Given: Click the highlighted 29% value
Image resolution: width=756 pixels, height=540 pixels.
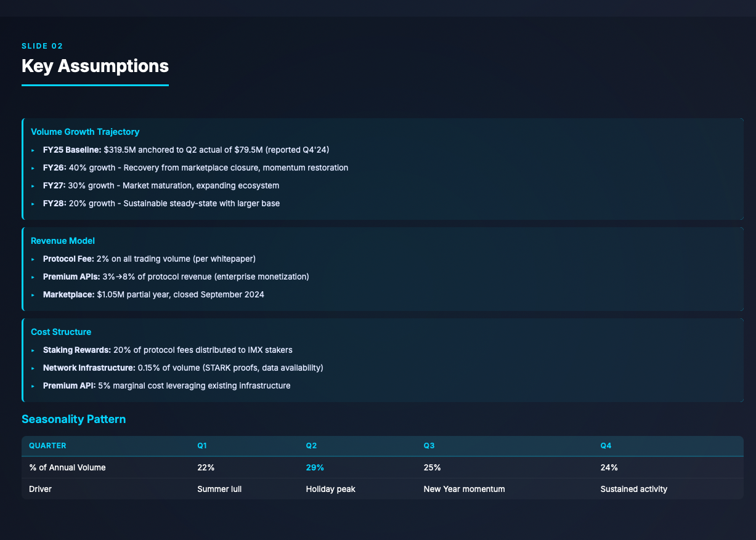Looking at the screenshot, I should pos(314,467).
